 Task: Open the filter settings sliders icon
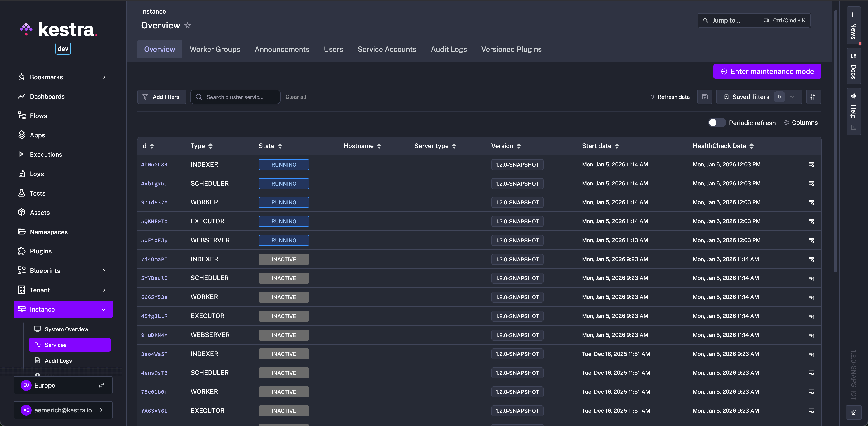tap(814, 97)
